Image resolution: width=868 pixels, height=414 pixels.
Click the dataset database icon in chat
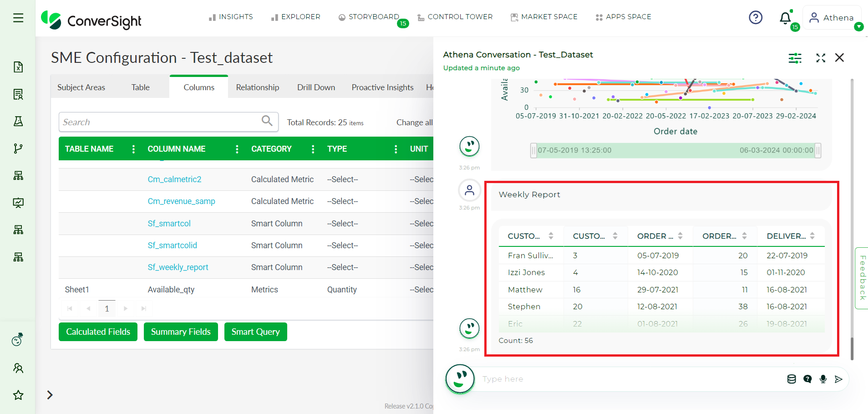click(792, 379)
